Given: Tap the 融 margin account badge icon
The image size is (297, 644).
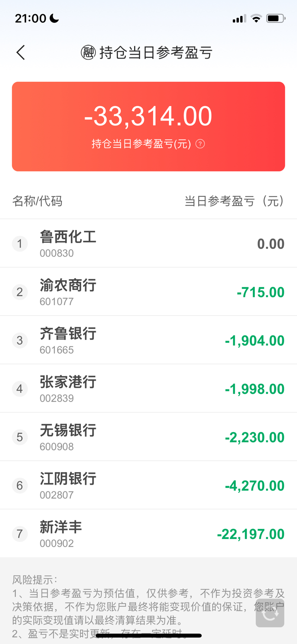Looking at the screenshot, I should click(x=88, y=52).
